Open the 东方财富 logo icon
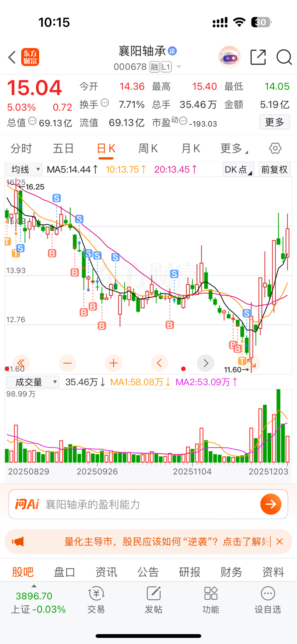Viewport: 297px width, 644px height. (x=30, y=57)
